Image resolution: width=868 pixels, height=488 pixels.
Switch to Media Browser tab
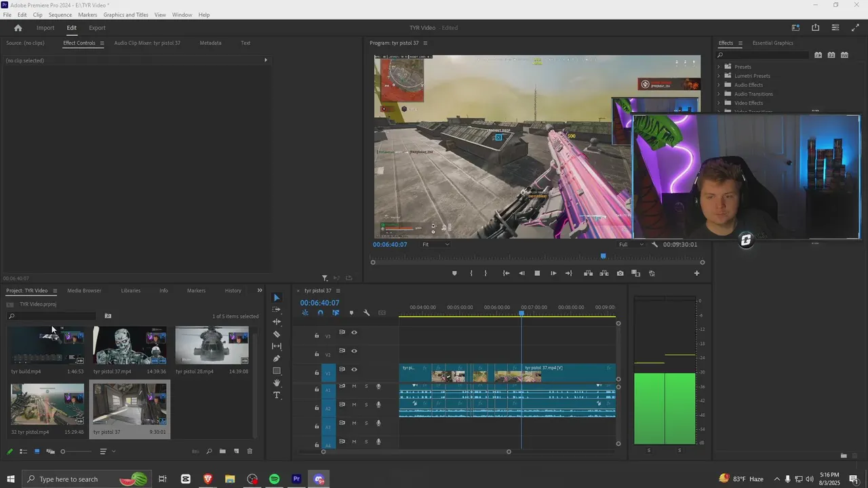click(x=84, y=290)
